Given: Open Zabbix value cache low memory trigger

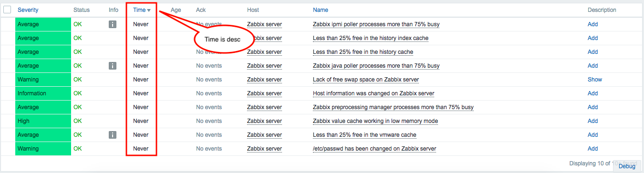Looking at the screenshot, I should pos(375,121).
